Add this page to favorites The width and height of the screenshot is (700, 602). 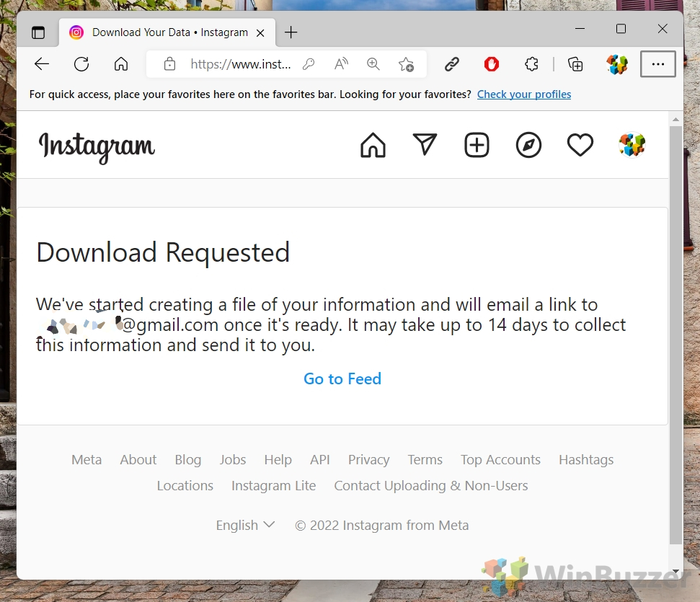coord(407,64)
